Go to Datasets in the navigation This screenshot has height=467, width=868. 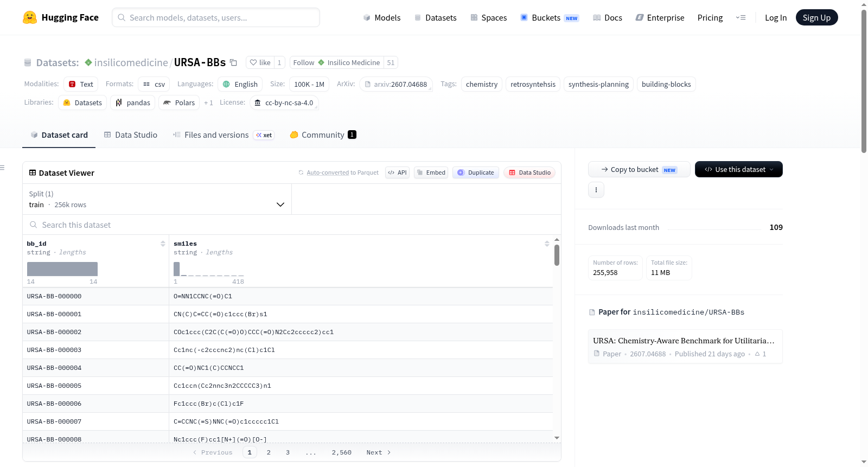click(x=435, y=18)
